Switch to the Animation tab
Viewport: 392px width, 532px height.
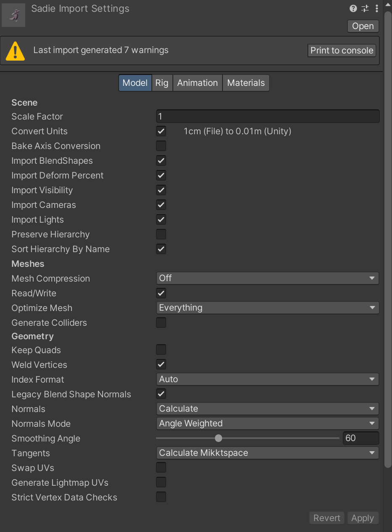[x=197, y=83]
